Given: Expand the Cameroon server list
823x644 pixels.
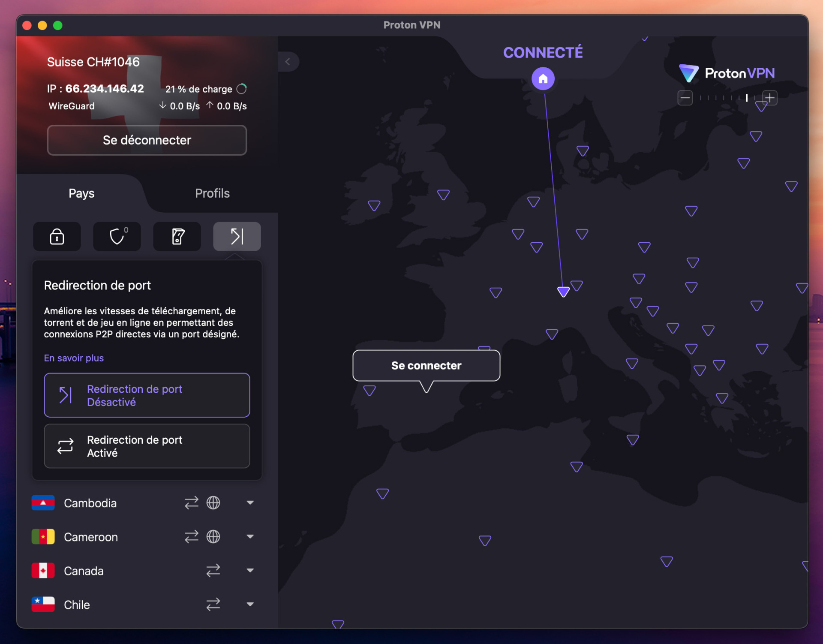Looking at the screenshot, I should point(250,536).
